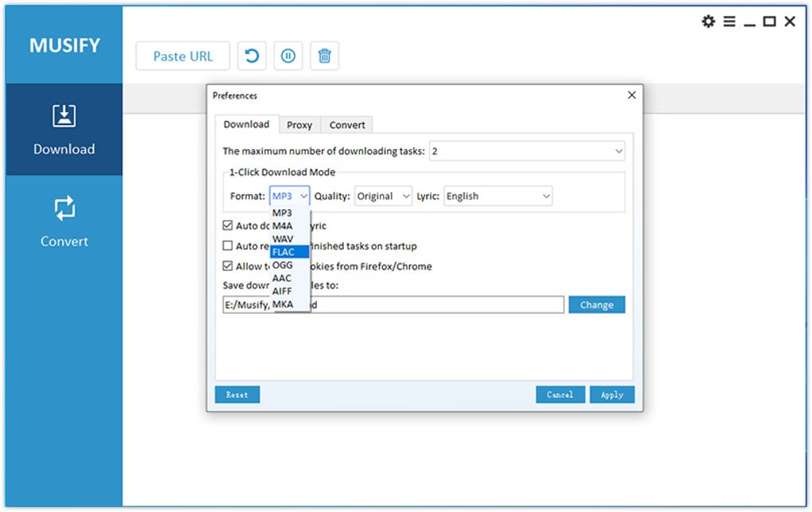Image resolution: width=812 pixels, height=512 pixels.
Task: Open the Download section in sidebar
Action: coord(64,129)
